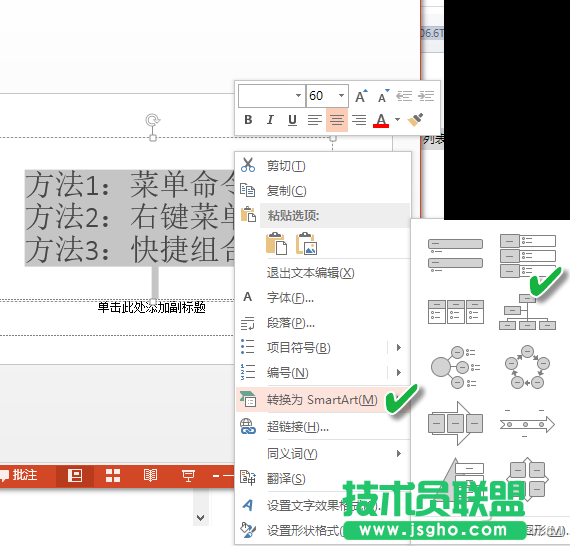Decrease font size with the smaller A icon

(x=383, y=96)
